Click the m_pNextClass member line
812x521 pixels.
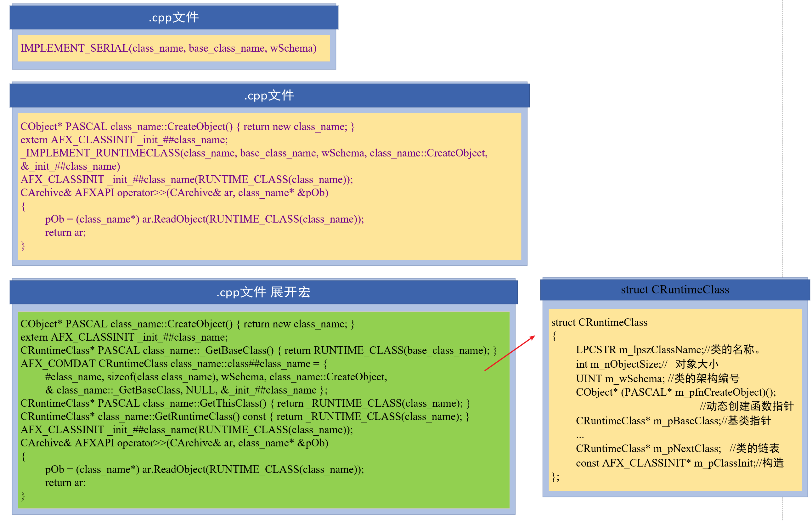click(677, 449)
